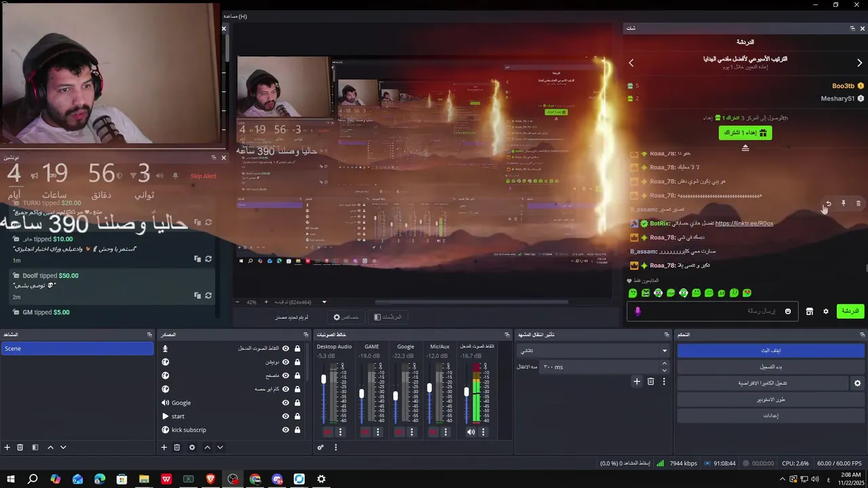Screen dimensions: 868x488
Task: Mute the التقاط الصوت المدخل channel
Action: (471, 432)
